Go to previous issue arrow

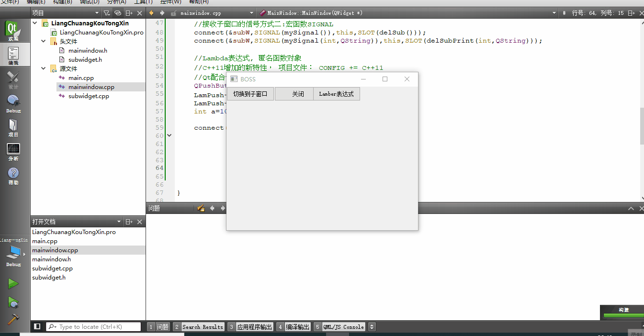click(x=213, y=208)
